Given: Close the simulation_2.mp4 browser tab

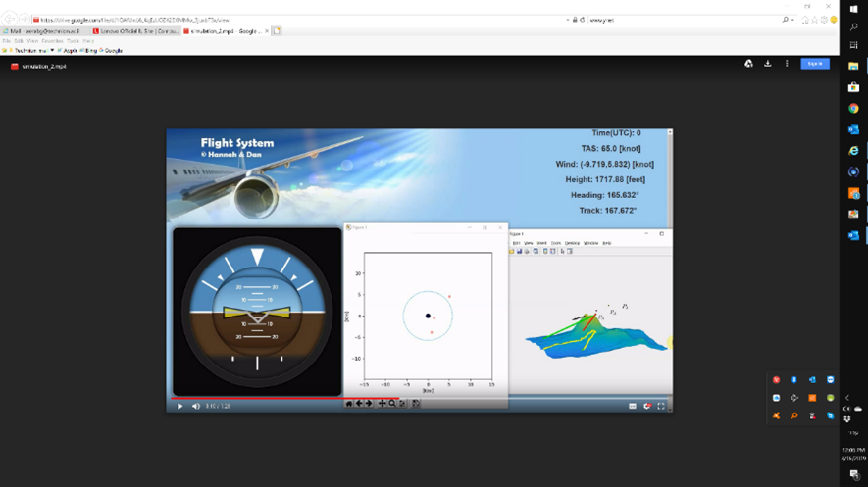Looking at the screenshot, I should click(267, 31).
